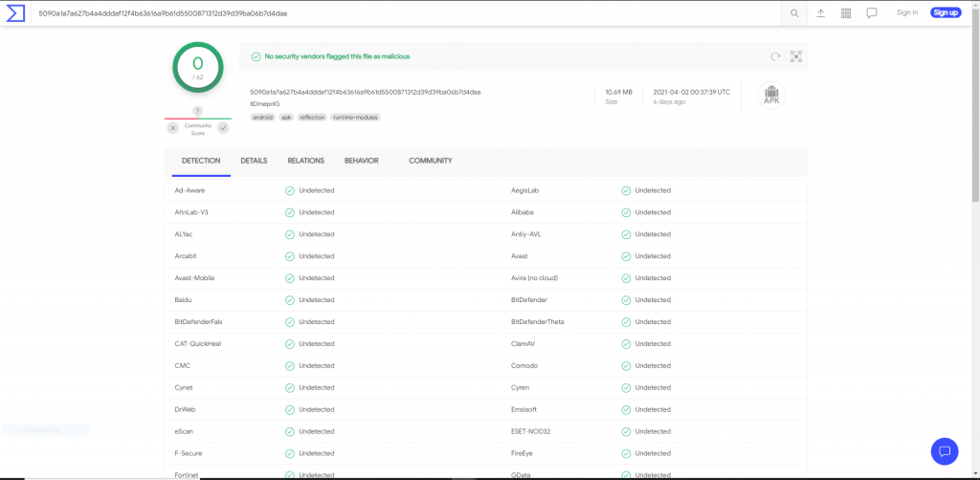Switch to the DETAILS tab
This screenshot has width=980, height=480.
(254, 161)
